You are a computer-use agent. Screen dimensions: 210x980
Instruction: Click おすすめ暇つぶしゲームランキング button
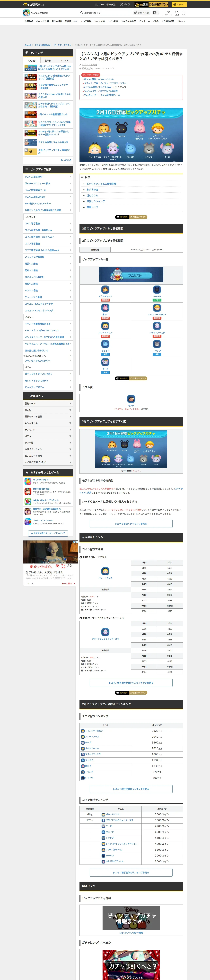click(x=48, y=533)
